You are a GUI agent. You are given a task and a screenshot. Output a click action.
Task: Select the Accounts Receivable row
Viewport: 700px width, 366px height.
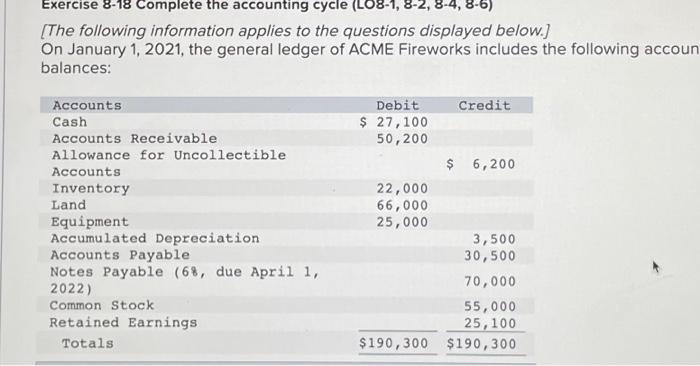[x=286, y=138]
